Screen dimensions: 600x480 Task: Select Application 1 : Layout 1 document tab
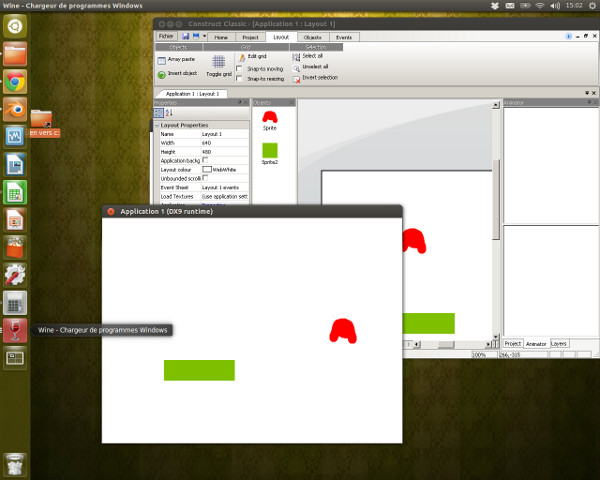click(x=192, y=94)
